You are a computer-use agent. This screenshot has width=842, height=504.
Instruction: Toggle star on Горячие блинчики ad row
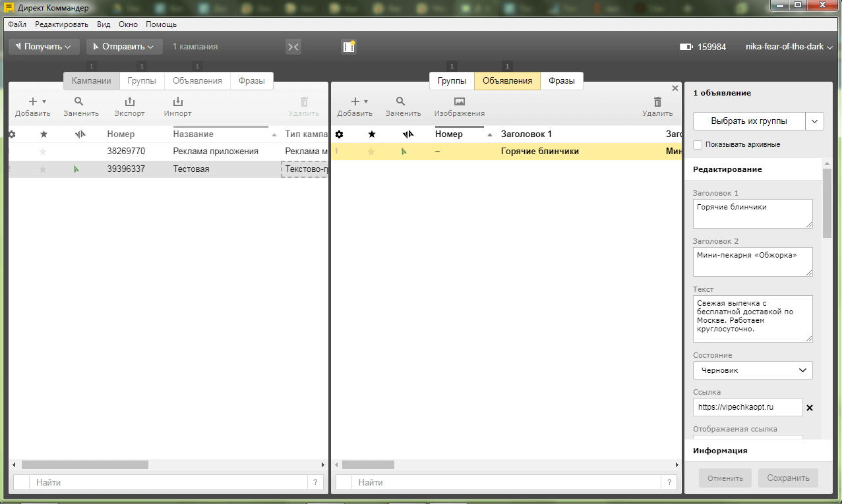(x=371, y=152)
